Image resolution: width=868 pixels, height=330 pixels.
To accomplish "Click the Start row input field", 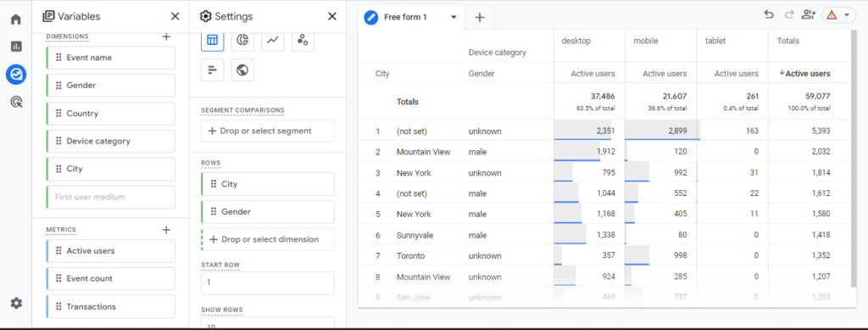I will point(268,283).
